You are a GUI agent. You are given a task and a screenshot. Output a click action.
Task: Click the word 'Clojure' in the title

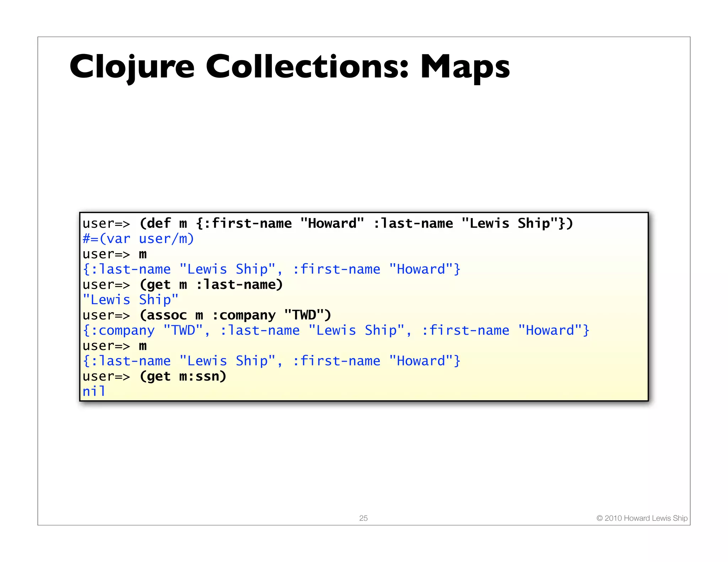132,67
